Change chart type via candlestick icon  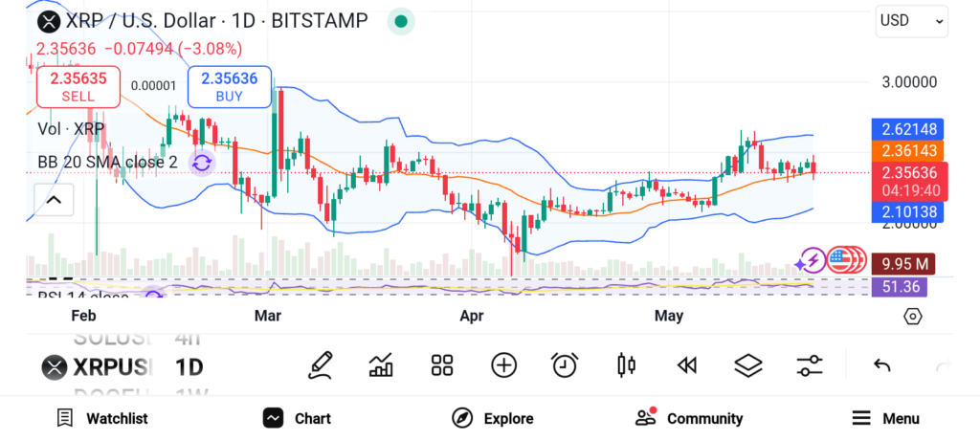[x=626, y=365]
